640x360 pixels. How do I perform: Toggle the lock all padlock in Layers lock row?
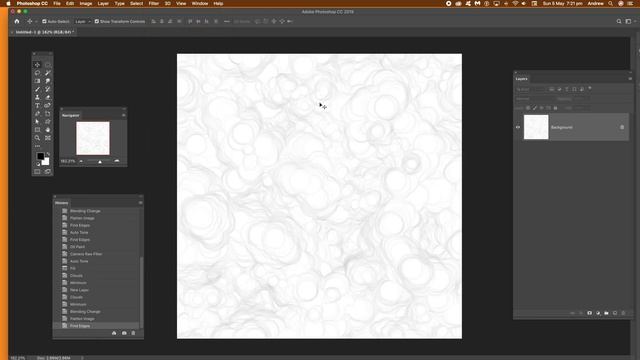[556, 108]
